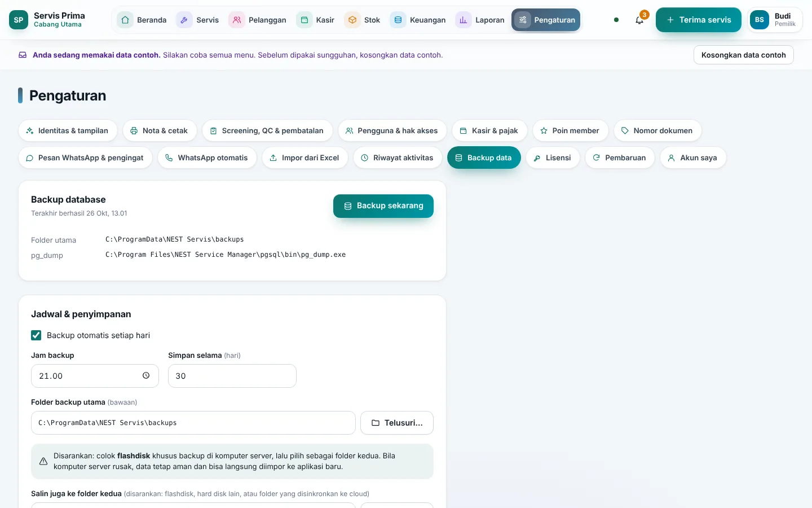This screenshot has height=508, width=812.
Task: Select the Backup data tab
Action: coord(484,158)
